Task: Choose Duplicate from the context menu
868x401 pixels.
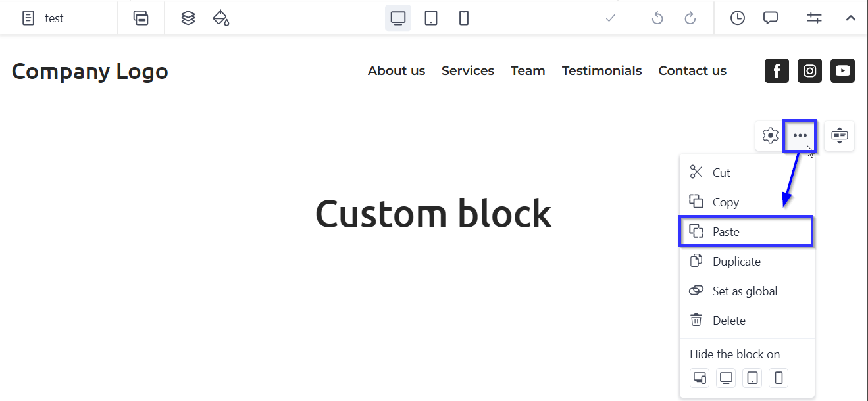Action: click(x=747, y=261)
